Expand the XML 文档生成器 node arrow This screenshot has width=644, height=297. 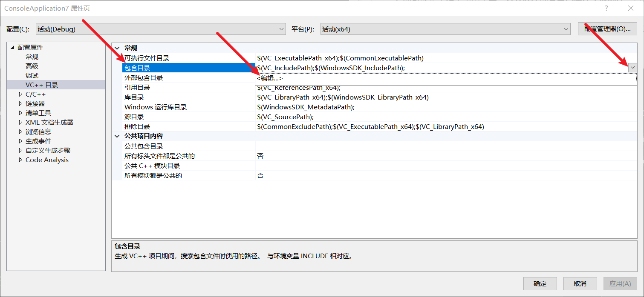20,122
